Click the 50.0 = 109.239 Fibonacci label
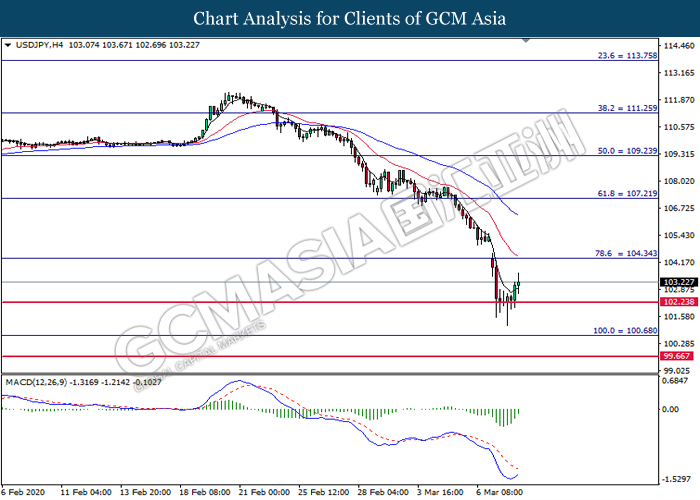700x500 pixels. click(627, 151)
